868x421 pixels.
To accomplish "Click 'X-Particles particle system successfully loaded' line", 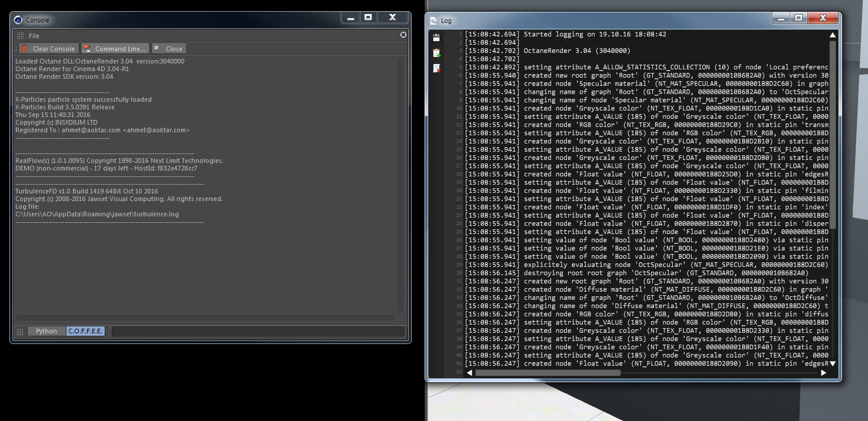I will coord(84,99).
